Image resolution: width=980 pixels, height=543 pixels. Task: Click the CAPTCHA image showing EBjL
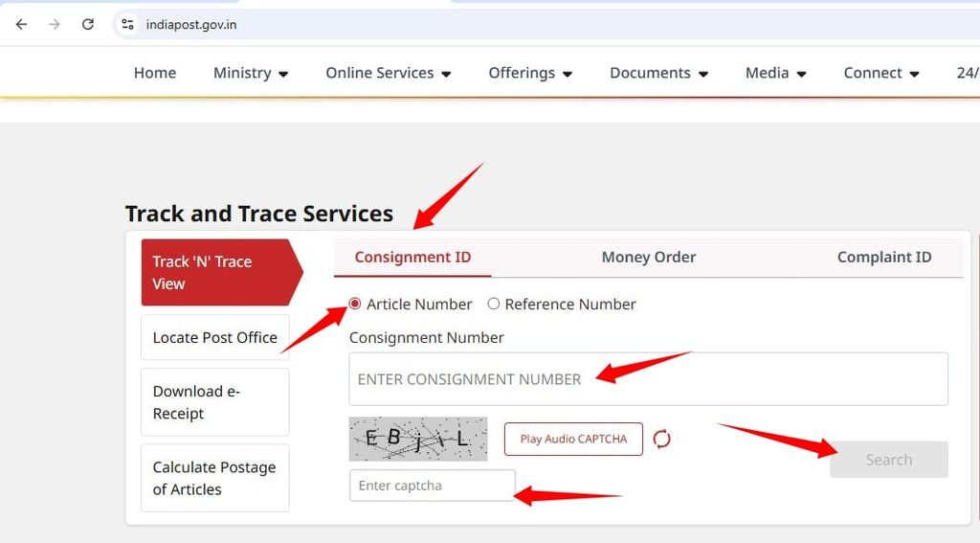pos(418,440)
